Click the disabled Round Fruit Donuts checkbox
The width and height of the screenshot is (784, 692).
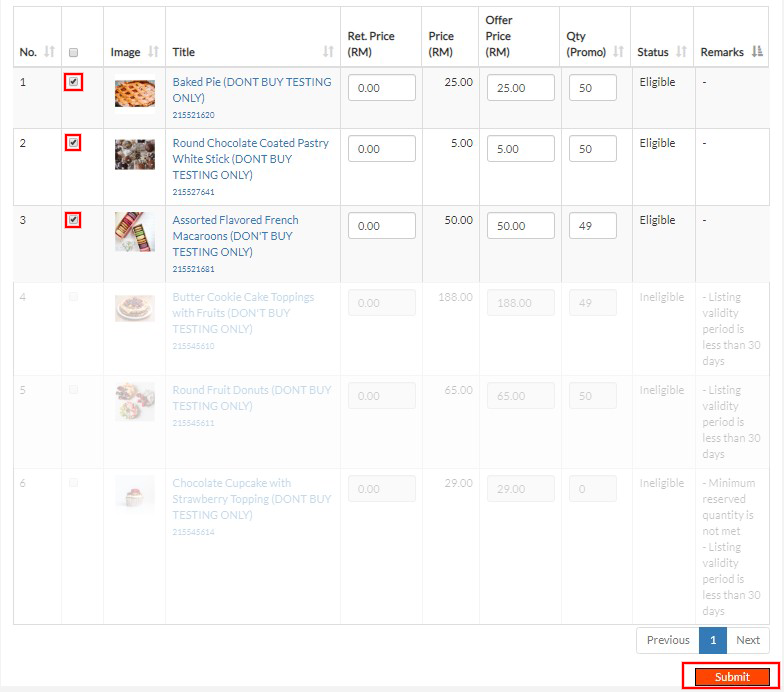pos(74,390)
